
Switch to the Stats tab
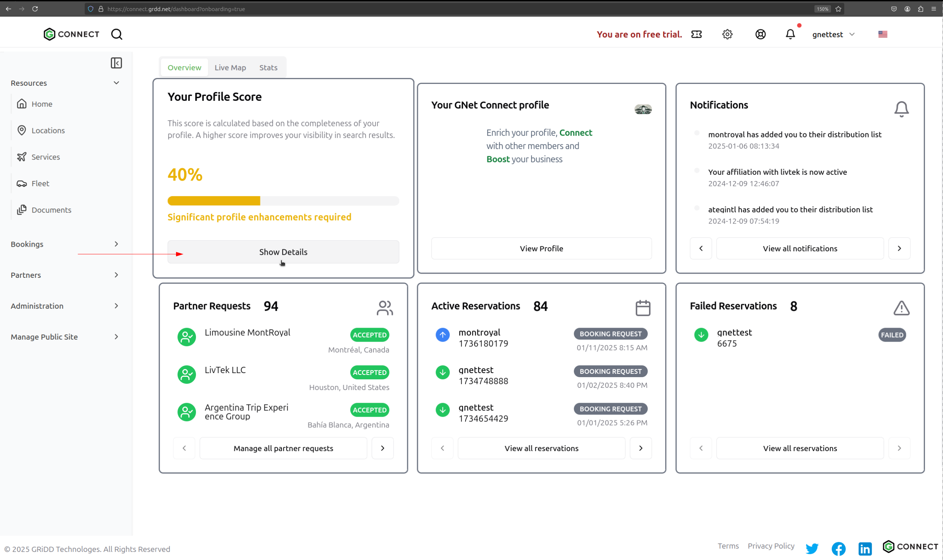click(268, 68)
